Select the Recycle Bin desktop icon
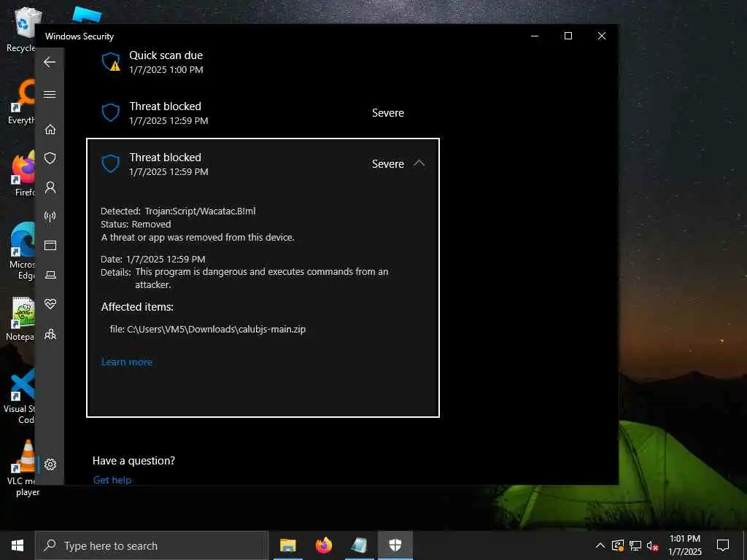 point(23,29)
